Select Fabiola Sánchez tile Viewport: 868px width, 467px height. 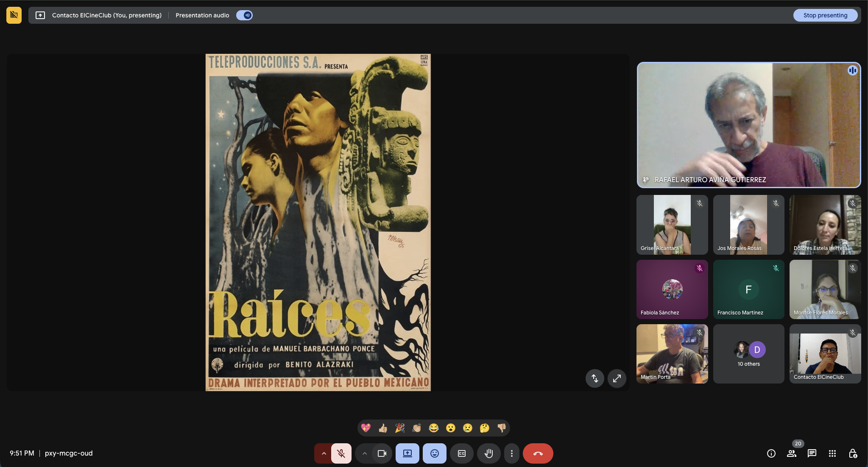tap(672, 289)
